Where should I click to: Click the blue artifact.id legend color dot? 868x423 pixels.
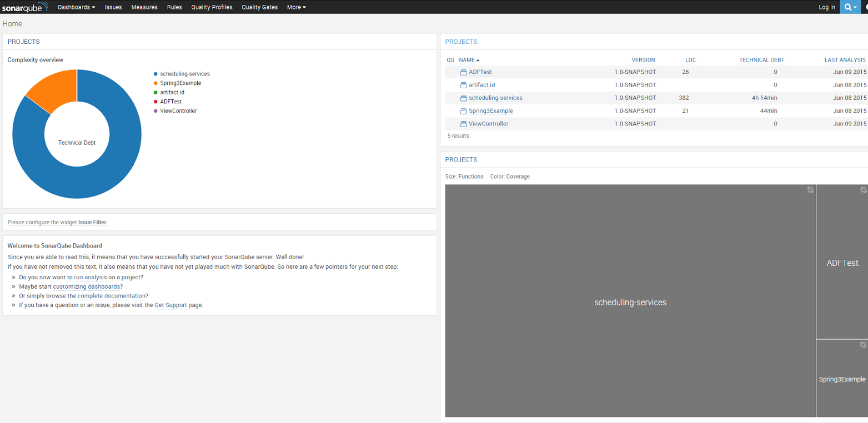click(155, 92)
